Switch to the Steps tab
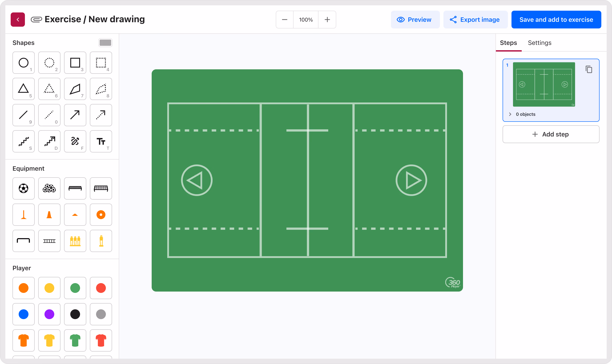 [x=508, y=43]
